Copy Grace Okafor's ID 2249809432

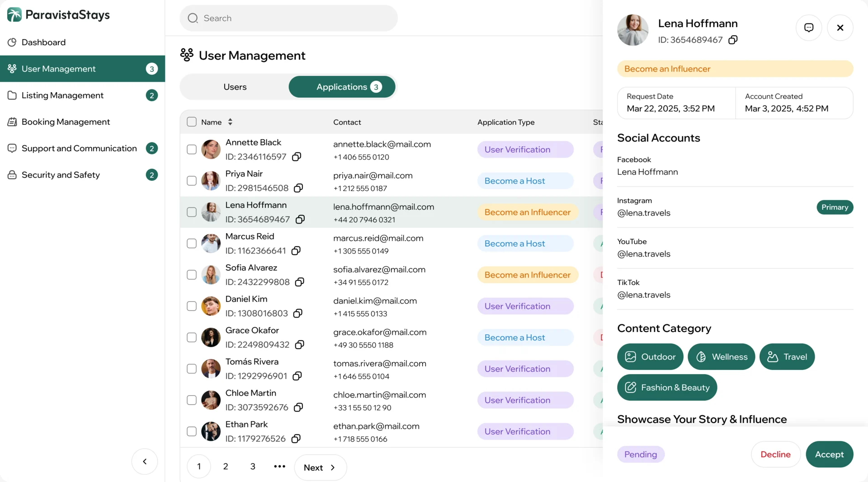[x=300, y=345]
